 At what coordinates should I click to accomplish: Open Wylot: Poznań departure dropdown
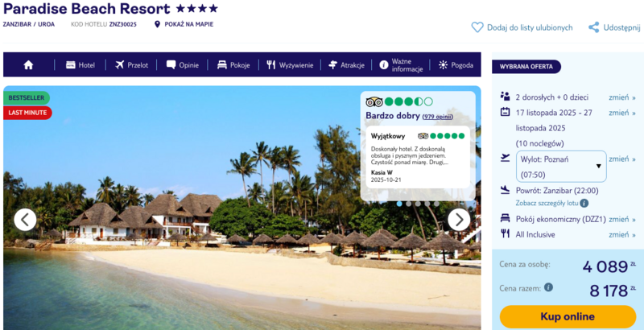561,167
